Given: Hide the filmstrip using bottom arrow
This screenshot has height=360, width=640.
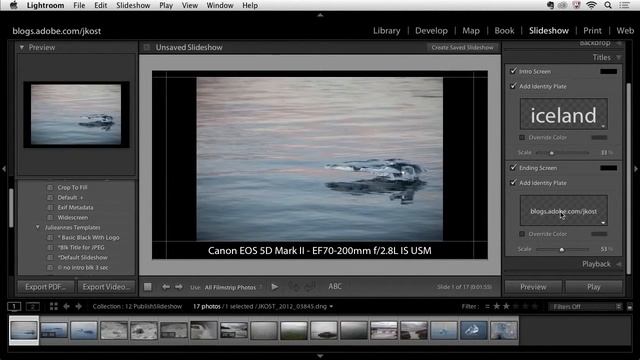Looking at the screenshot, I should pos(320,356).
